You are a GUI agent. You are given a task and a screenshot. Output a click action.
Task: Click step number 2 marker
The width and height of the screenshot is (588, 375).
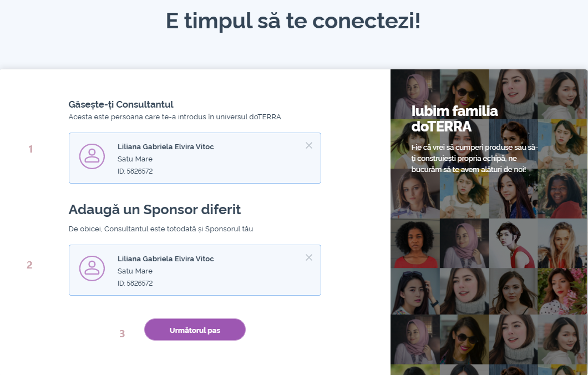30,265
